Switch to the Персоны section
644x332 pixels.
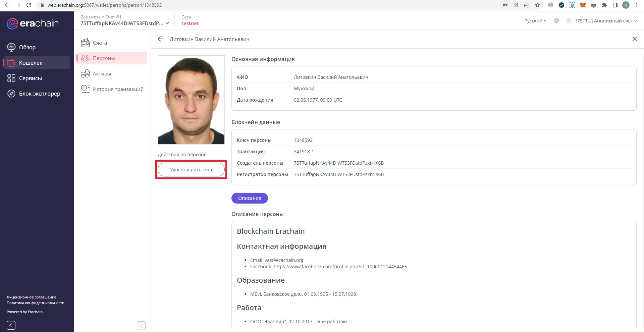coord(104,58)
